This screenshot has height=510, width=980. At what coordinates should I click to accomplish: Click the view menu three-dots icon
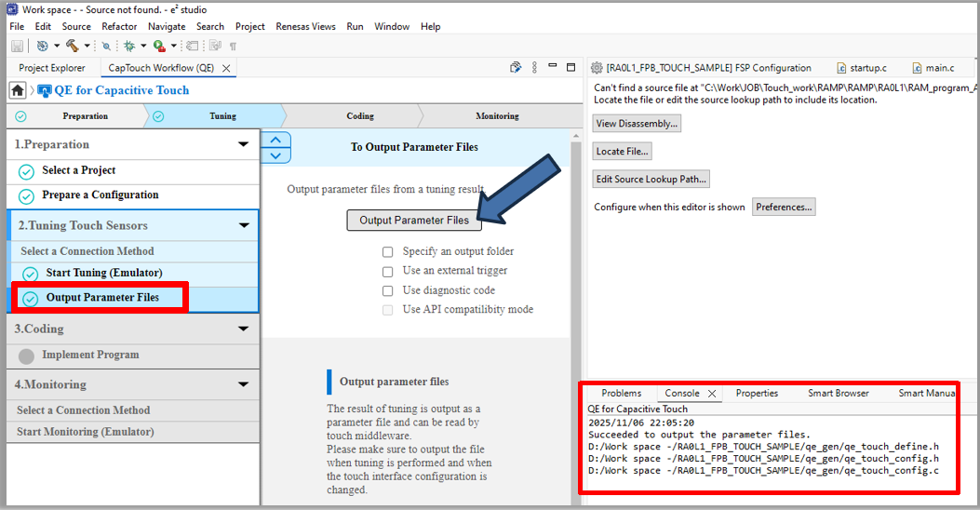pos(535,68)
